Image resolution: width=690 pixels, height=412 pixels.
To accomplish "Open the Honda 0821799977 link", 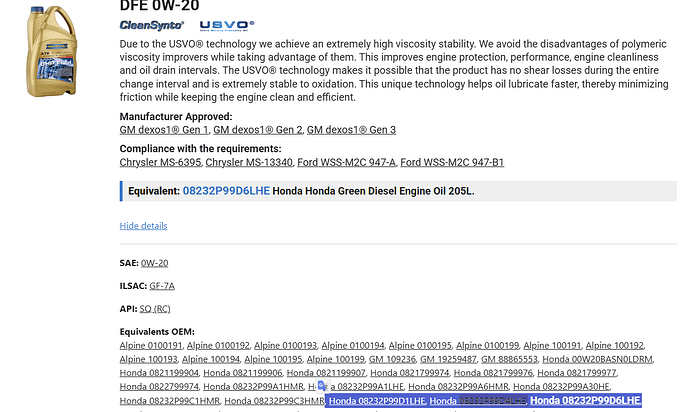I will click(x=577, y=373).
